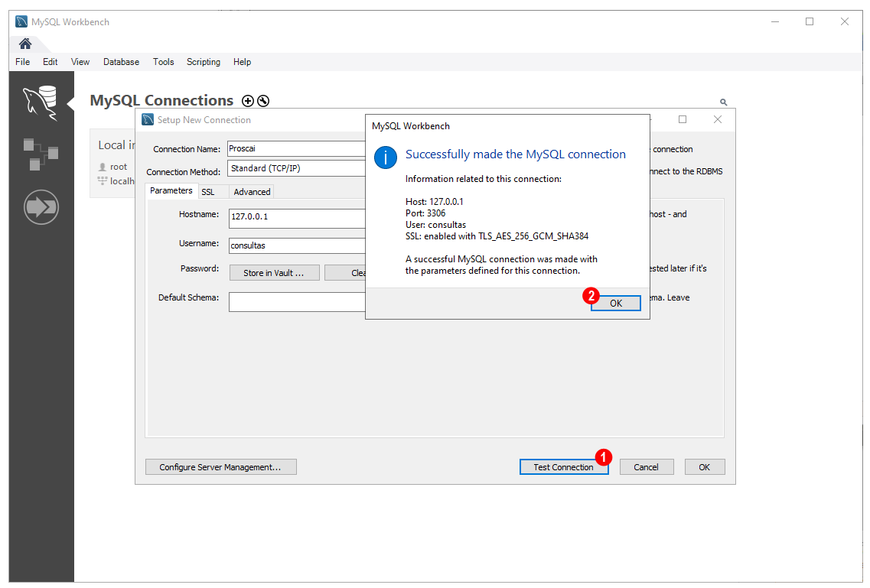Image resolution: width=870 pixels, height=588 pixels.
Task: Focus the Default Schema field
Action: coord(298,302)
